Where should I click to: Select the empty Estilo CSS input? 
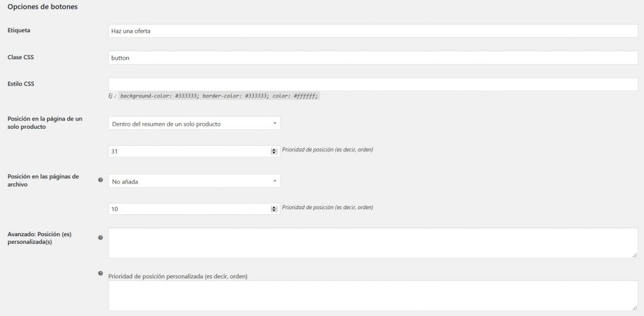pos(373,84)
